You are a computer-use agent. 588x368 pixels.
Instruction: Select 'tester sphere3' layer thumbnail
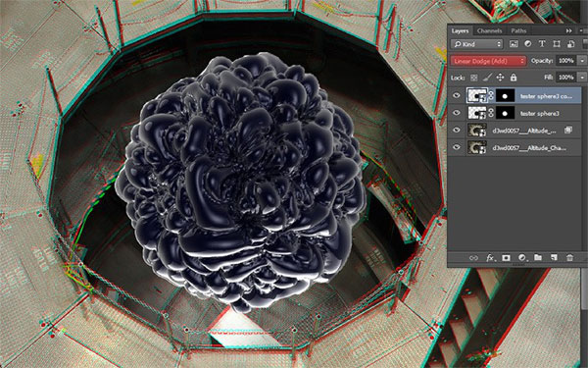pyautogui.click(x=477, y=113)
